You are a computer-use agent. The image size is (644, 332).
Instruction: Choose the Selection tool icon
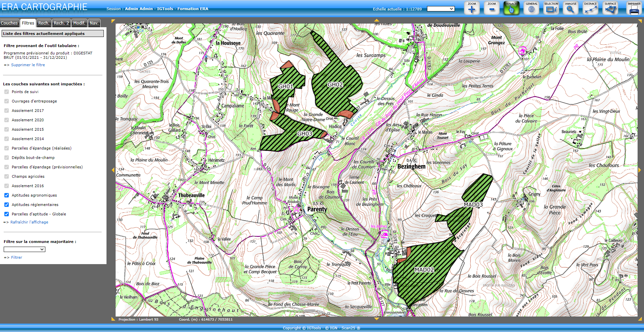pos(551,8)
